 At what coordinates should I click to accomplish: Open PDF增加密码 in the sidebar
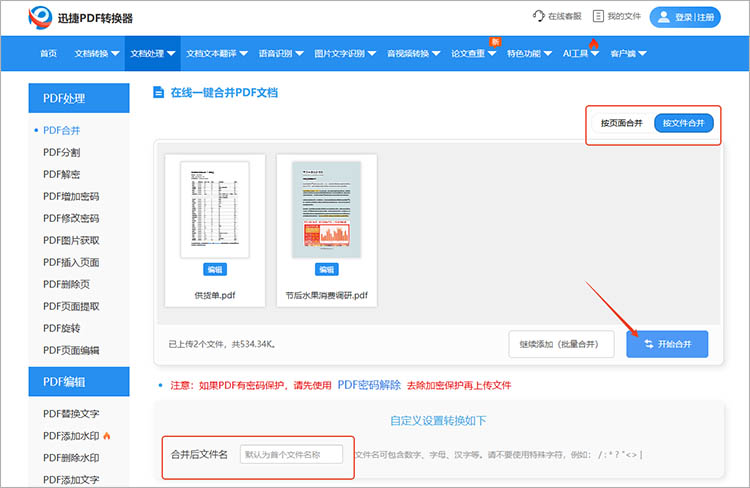pos(71,196)
